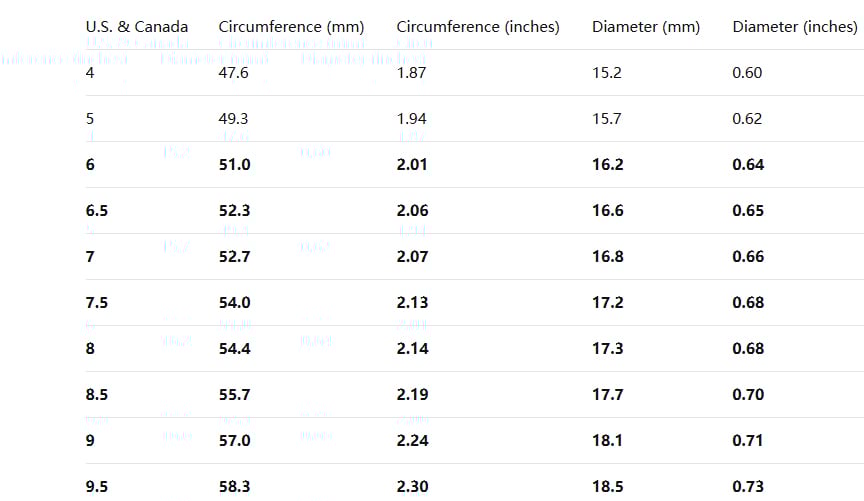Select the 16.6 diameter value
The height and width of the screenshot is (501, 864).
coord(608,211)
